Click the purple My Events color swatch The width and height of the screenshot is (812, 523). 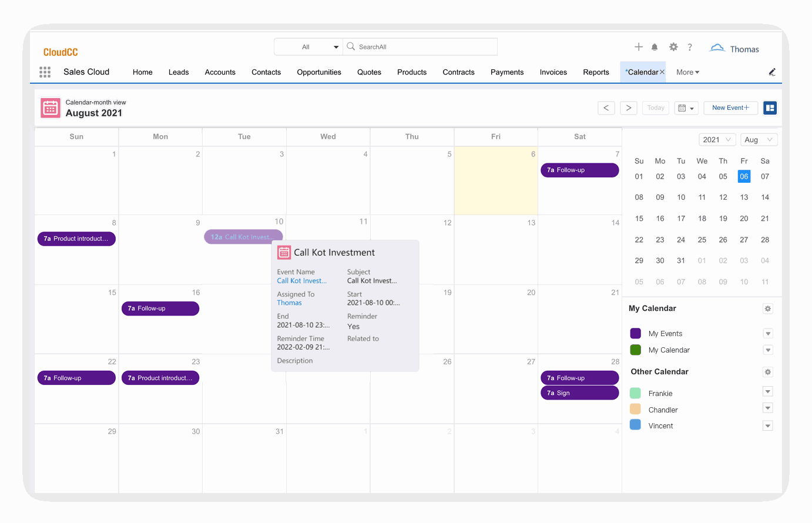[x=635, y=334]
